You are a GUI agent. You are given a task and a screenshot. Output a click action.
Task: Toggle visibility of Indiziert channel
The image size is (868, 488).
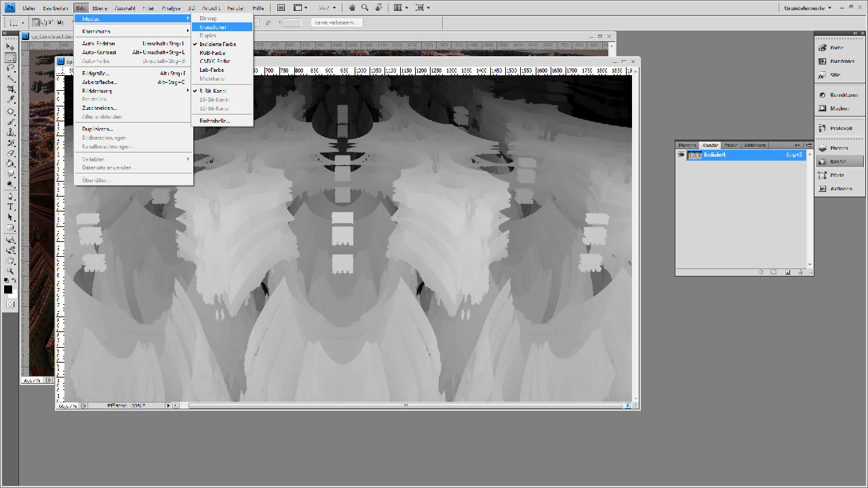pos(682,155)
